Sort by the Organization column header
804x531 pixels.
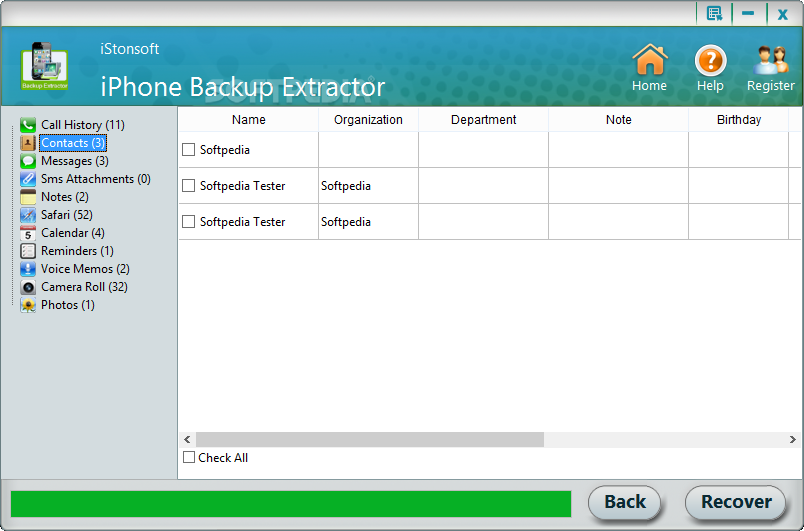[368, 119]
